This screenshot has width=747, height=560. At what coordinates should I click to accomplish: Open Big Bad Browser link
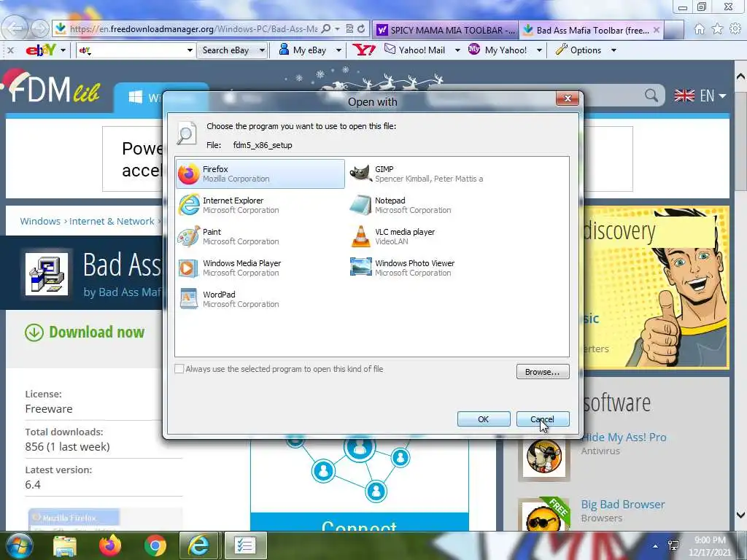[623, 505]
